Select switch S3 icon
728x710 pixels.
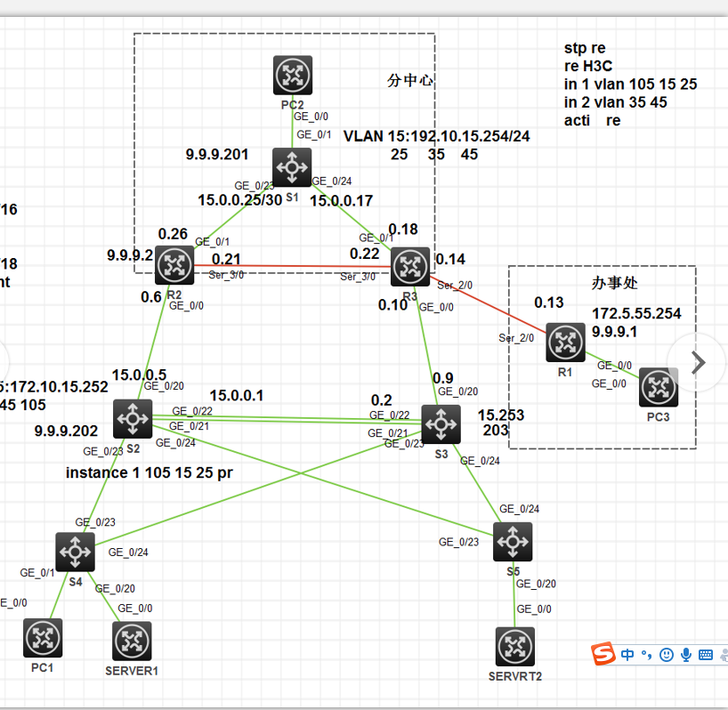(x=441, y=424)
